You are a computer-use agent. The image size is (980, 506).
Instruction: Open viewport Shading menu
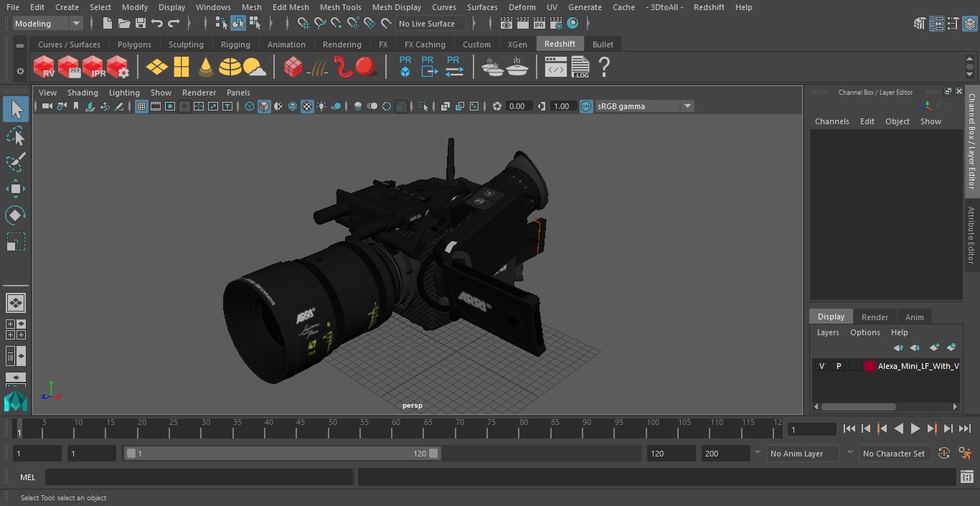tap(83, 93)
